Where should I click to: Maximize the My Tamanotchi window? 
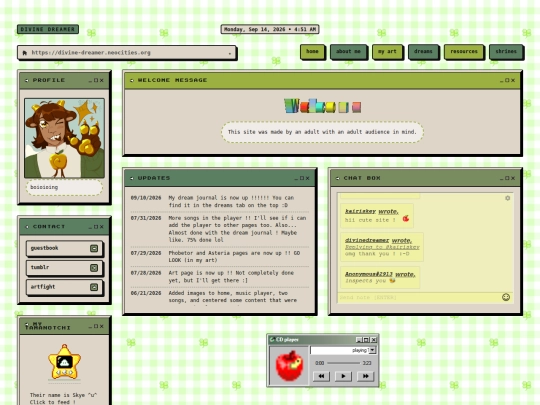(96, 326)
